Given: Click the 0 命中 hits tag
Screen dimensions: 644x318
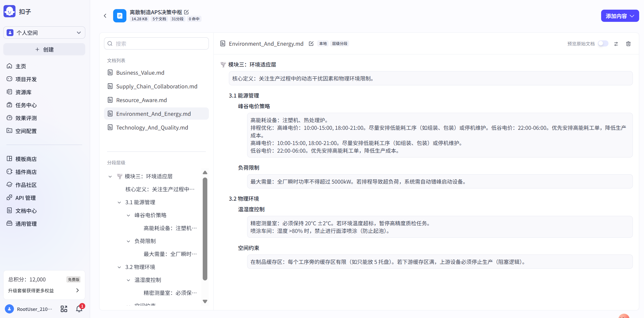Looking at the screenshot, I should coord(194,19).
